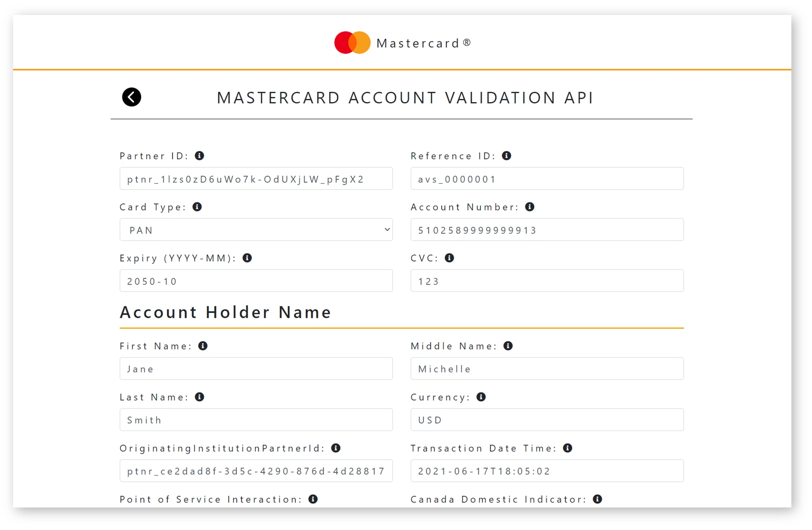Open the Transaction Date Time info tooltip
The width and height of the screenshot is (812, 530).
567,448
